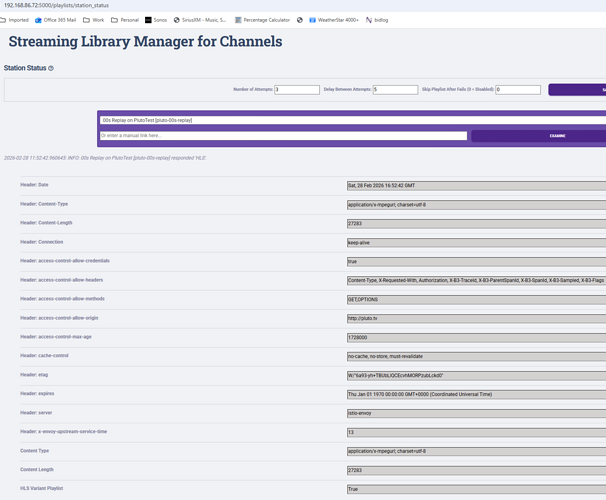Open the Imported bookmarks folder
The height and width of the screenshot is (500, 606).
[15, 19]
